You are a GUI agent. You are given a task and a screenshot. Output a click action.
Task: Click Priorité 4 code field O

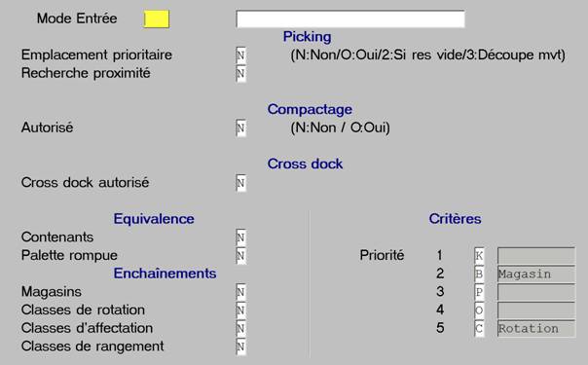click(x=479, y=310)
